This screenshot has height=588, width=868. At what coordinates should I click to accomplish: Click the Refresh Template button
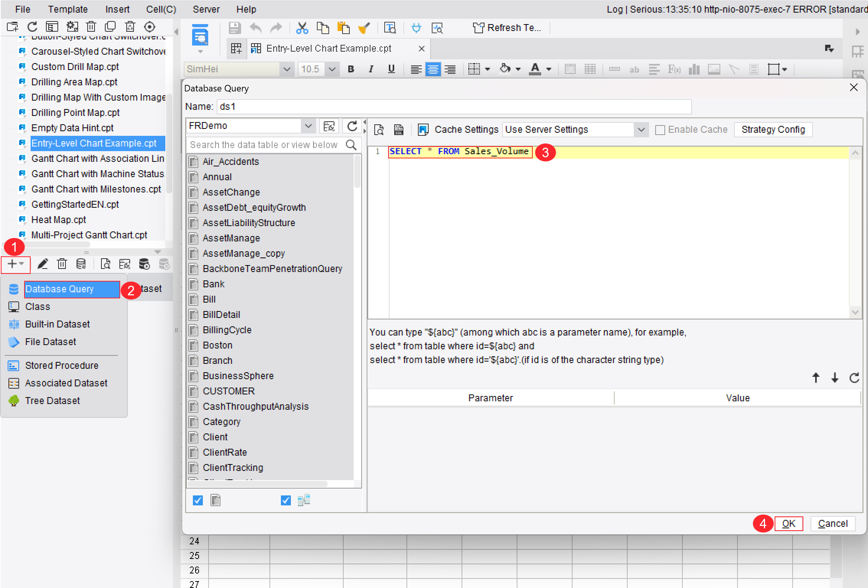[x=507, y=28]
